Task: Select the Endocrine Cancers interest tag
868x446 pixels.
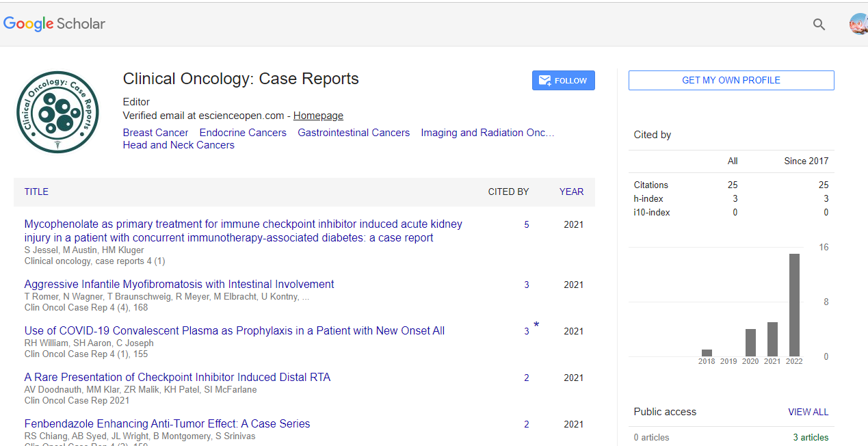Action: pos(243,133)
